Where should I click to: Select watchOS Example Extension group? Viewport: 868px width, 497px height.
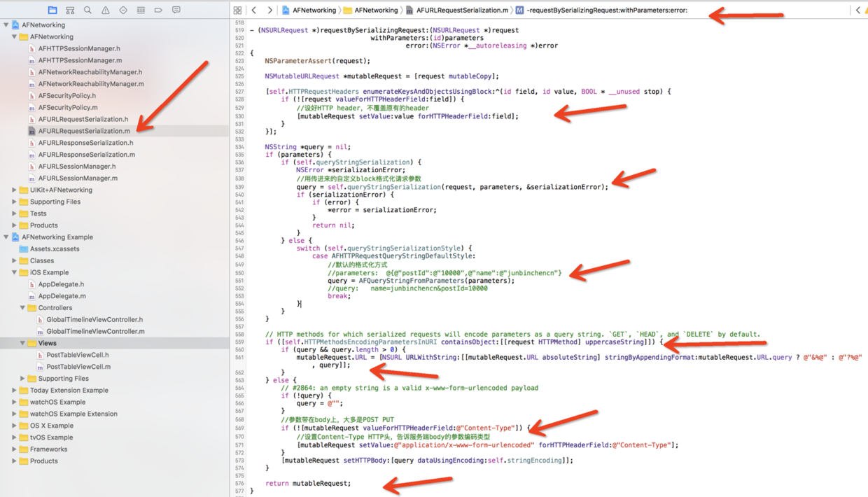point(73,414)
